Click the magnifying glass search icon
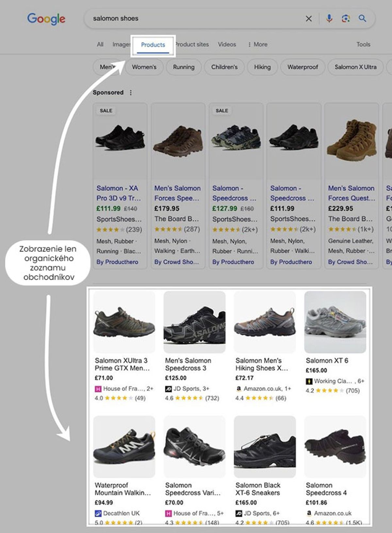Screen dimensions: 392x533 point(362,18)
